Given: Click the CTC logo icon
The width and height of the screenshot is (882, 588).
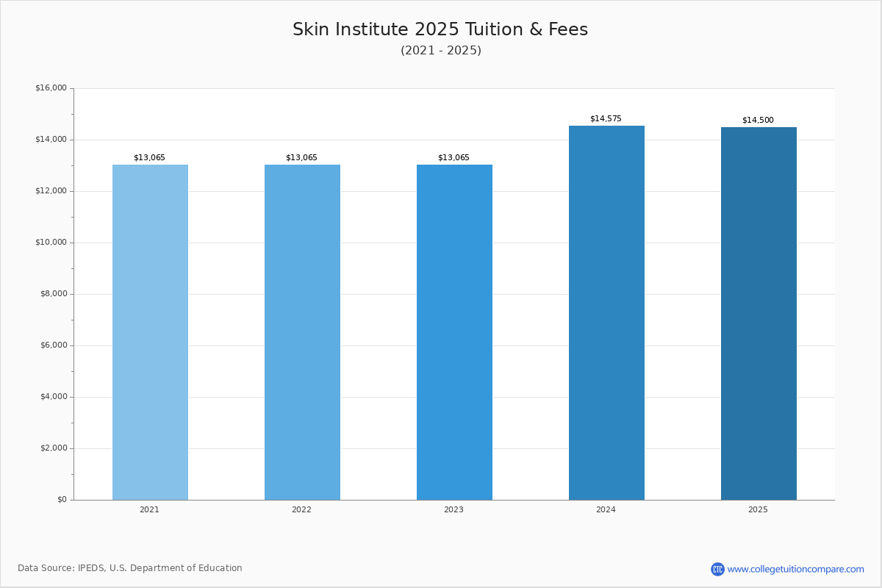Looking at the screenshot, I should tap(717, 569).
